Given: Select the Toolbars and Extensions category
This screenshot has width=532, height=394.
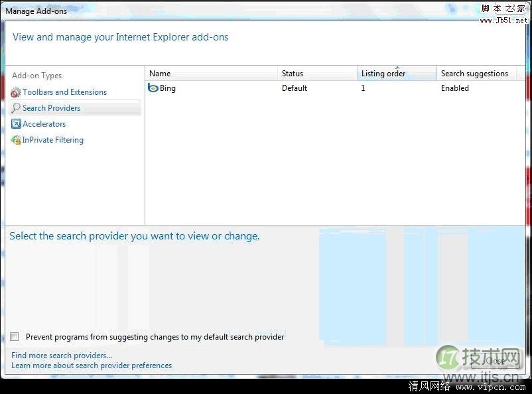Looking at the screenshot, I should [63, 92].
